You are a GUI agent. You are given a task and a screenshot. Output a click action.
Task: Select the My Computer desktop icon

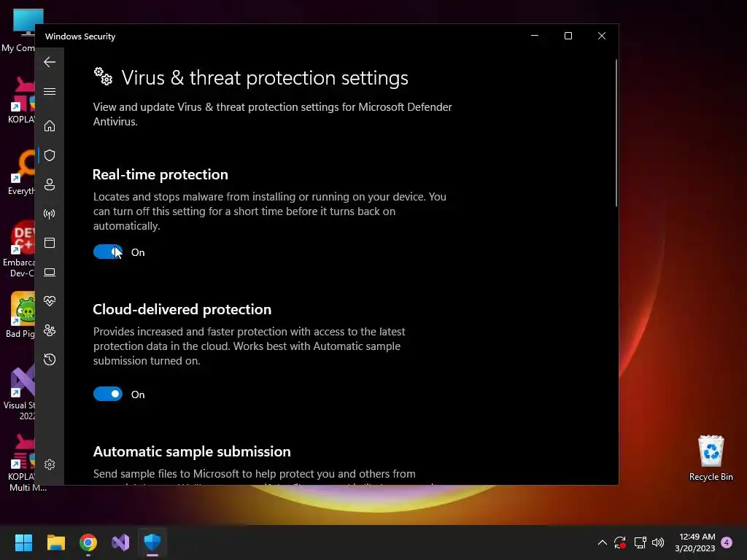(19, 29)
